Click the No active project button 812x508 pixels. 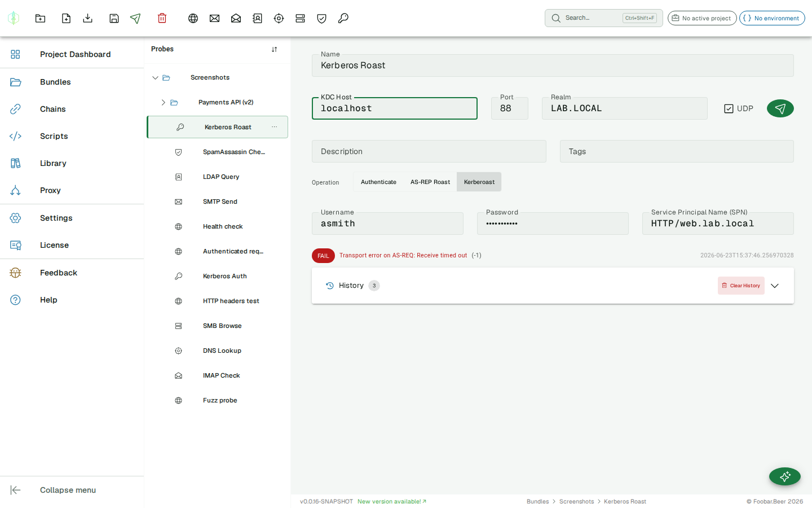tap(702, 18)
